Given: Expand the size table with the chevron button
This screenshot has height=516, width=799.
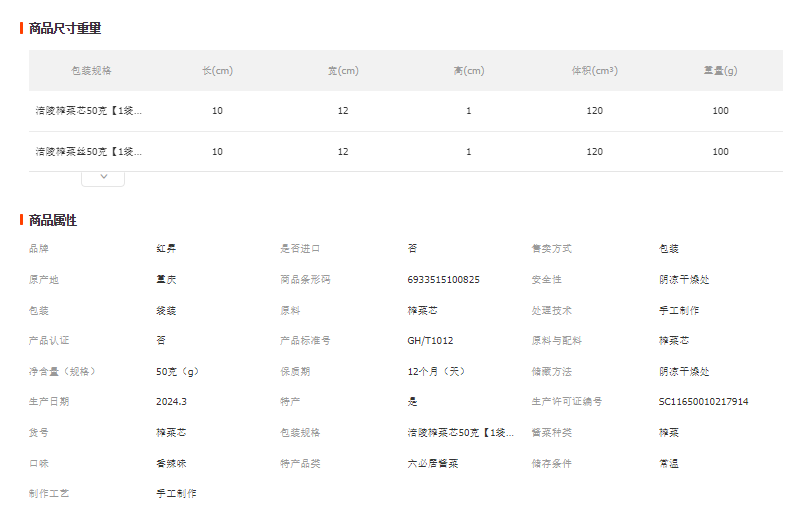Looking at the screenshot, I should pyautogui.click(x=103, y=177).
